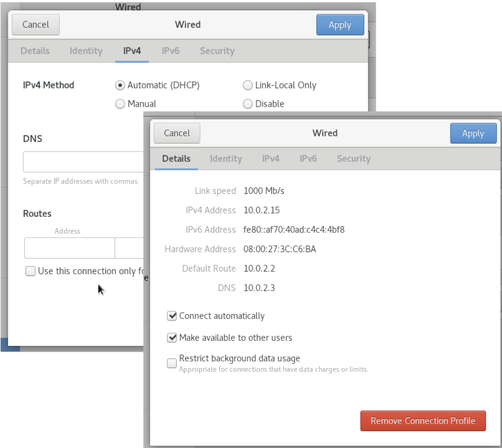Open the IPv6 tab in the front dialog
The image size is (502, 448).
click(x=308, y=159)
